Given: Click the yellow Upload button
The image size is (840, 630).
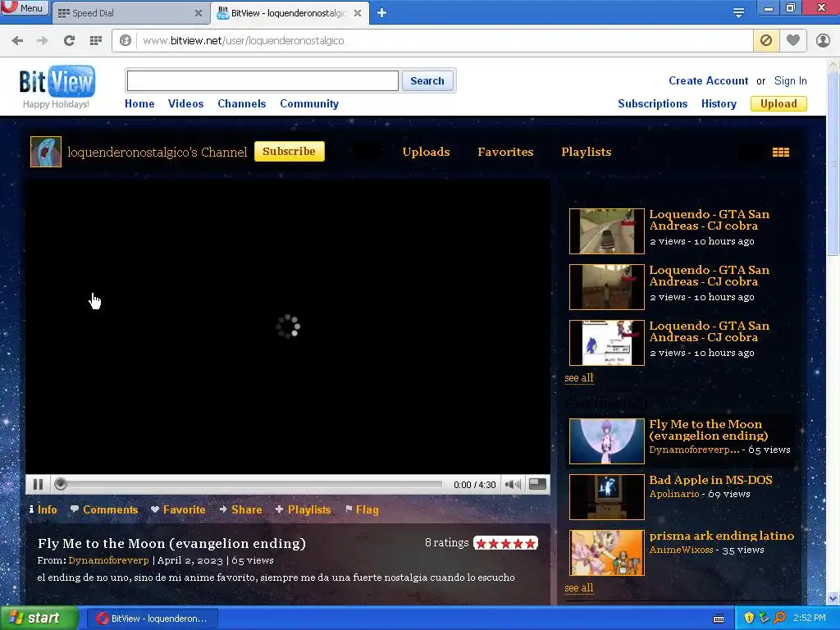Looking at the screenshot, I should tap(778, 104).
